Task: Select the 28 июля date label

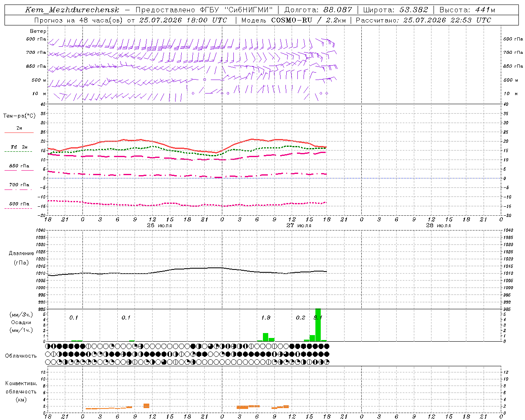Action: click(438, 226)
